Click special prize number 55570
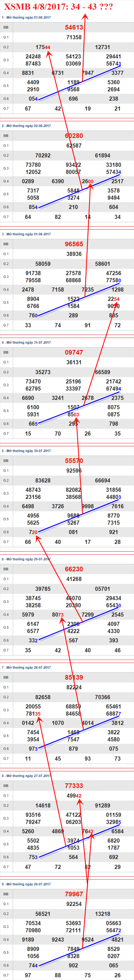The image size is (134, 980). 74,461
